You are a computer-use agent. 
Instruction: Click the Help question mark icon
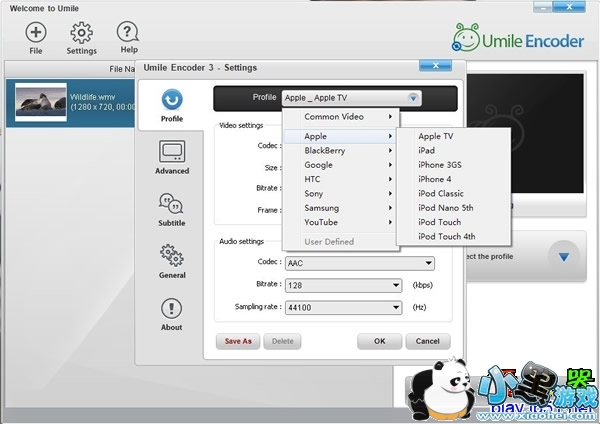tap(128, 32)
